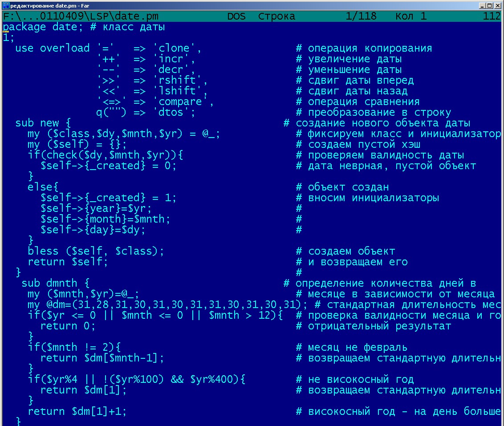Viewport: 504px width, 426px height.
Task: Click comment '# увеличение даты'
Action: (349, 59)
